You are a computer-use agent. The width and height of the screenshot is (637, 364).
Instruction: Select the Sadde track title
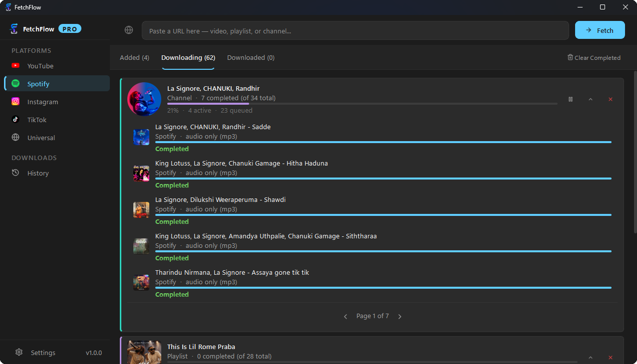tap(213, 127)
